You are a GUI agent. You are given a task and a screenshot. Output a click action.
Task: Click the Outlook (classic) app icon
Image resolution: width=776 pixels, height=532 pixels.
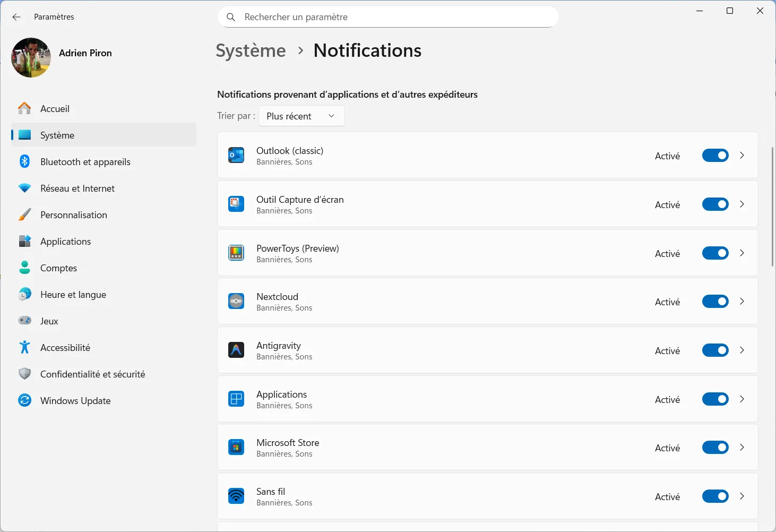236,155
